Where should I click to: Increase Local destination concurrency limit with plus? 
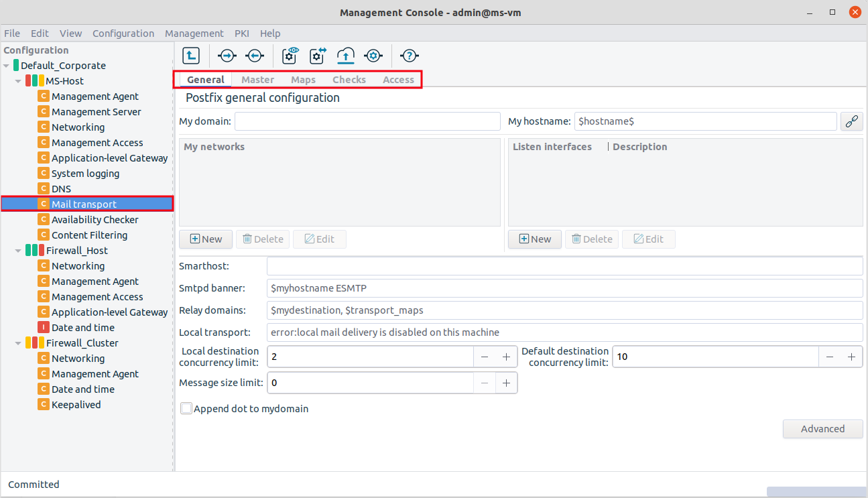pos(506,357)
